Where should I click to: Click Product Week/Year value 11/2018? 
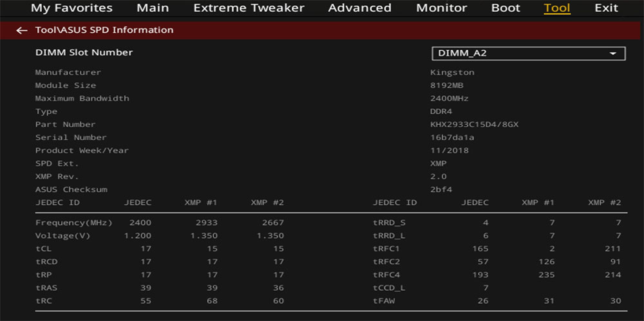click(450, 151)
